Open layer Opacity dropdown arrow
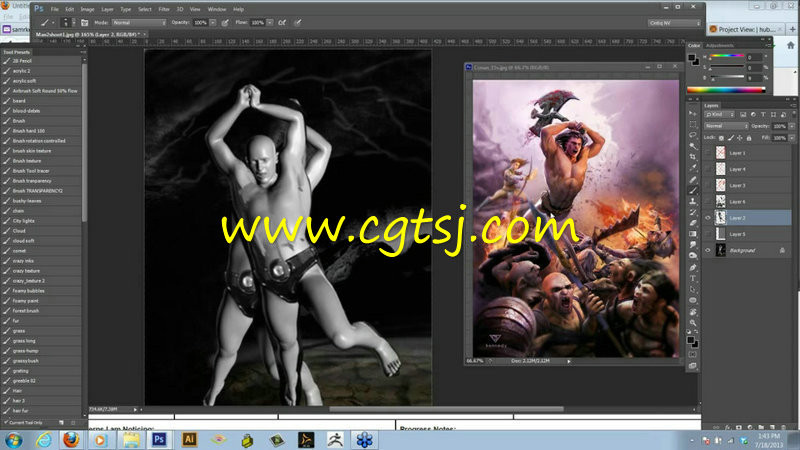 [x=792, y=126]
